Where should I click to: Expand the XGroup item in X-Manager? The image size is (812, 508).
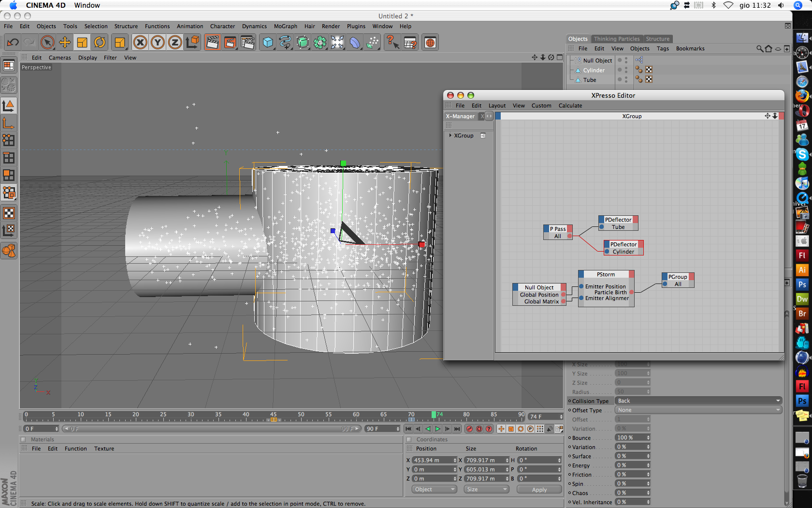tap(450, 135)
